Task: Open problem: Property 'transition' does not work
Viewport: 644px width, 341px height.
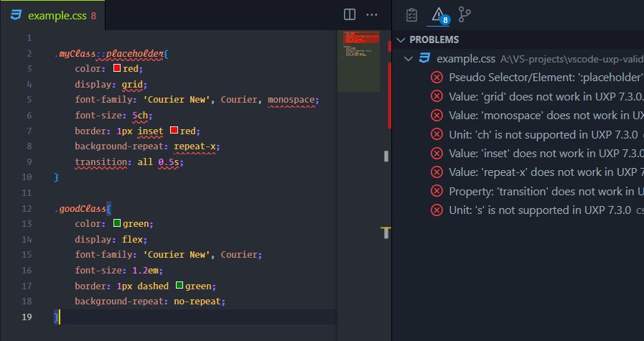Action: point(546,192)
